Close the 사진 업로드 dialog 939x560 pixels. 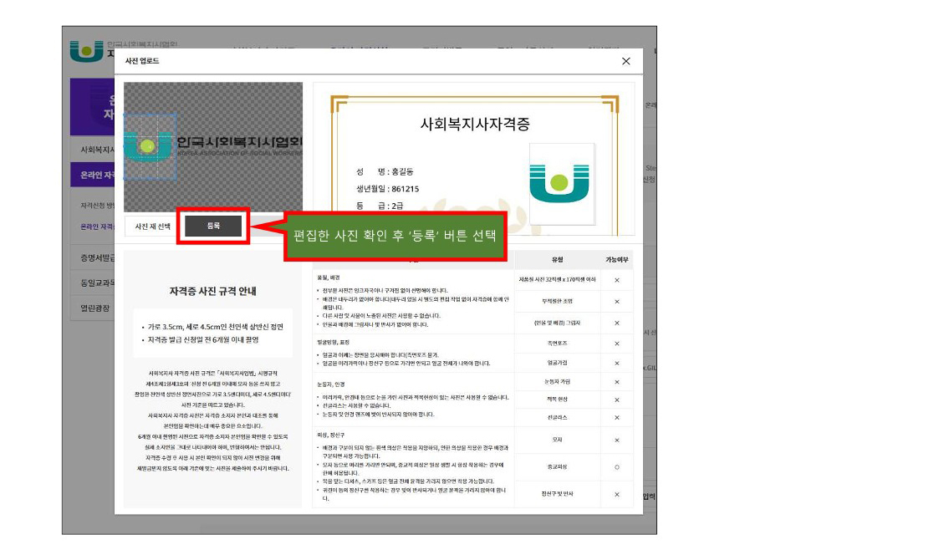[625, 61]
